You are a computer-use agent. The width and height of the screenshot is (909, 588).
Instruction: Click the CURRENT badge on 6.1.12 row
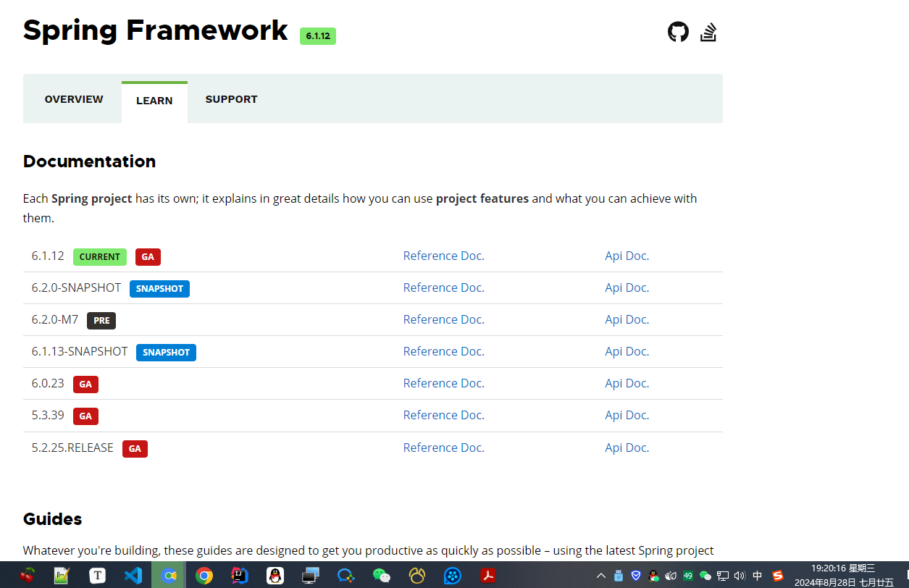click(100, 257)
